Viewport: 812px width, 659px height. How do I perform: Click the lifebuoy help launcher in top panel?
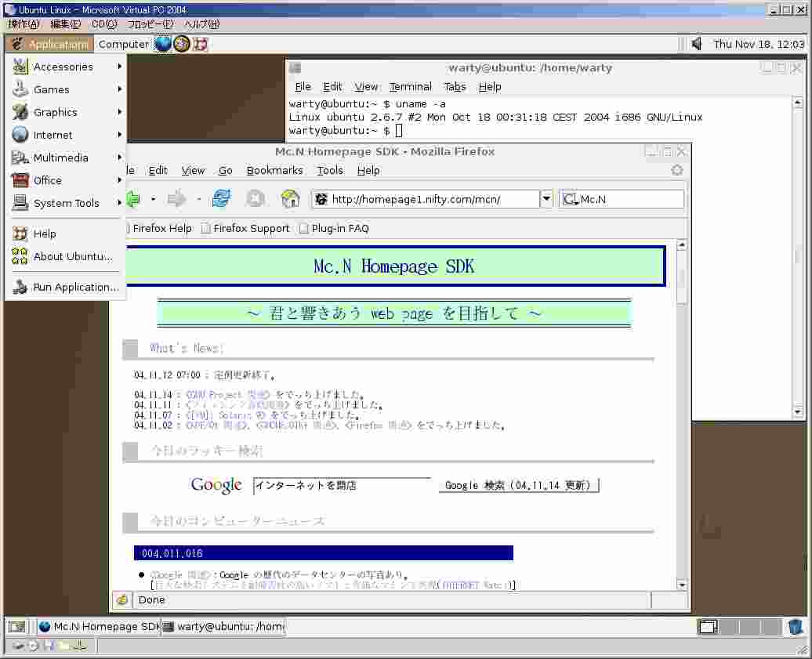click(201, 44)
